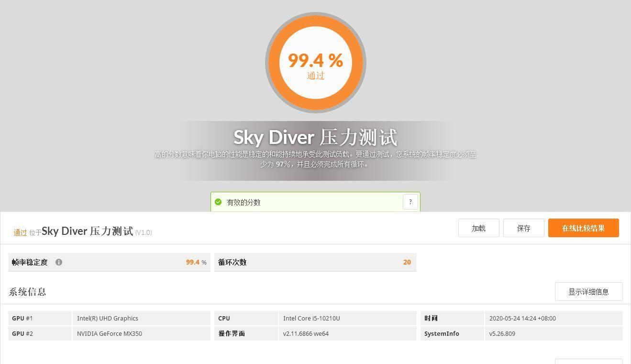
Task: Click the 通过 status label near title
Action: point(20,232)
